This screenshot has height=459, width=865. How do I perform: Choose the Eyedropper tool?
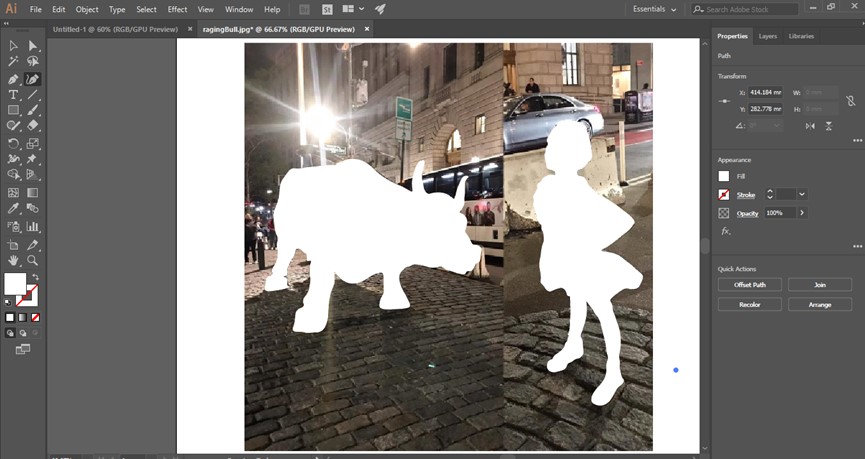click(x=13, y=209)
